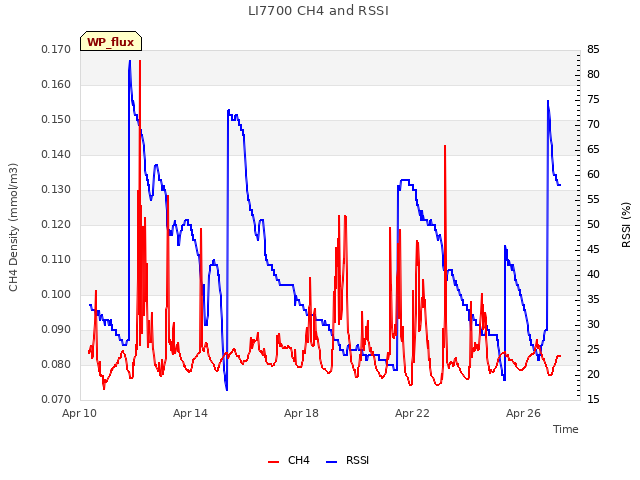Screen dimensions: 640x480
Task: Click the Apr 26 x-axis tick label
Action: (523, 413)
